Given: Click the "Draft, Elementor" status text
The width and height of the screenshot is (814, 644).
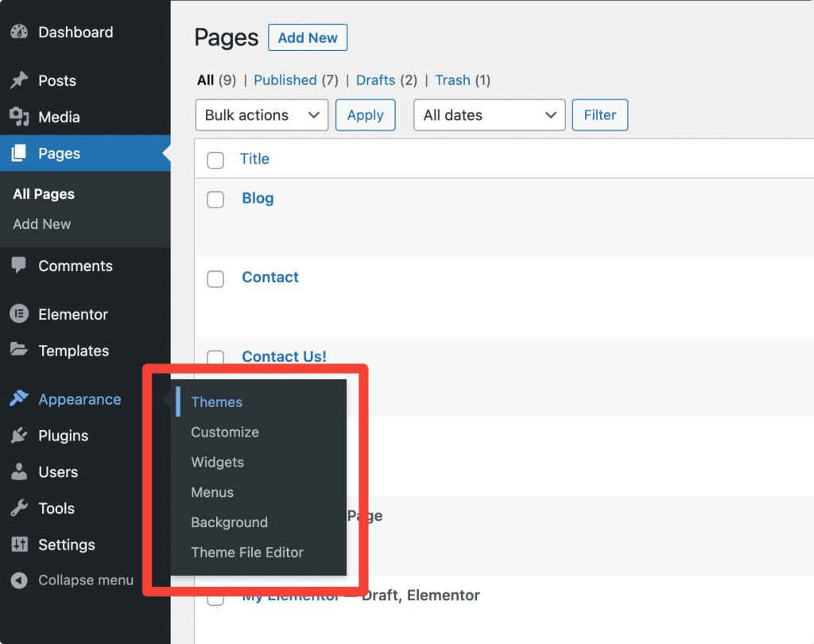Looking at the screenshot, I should 421,596.
